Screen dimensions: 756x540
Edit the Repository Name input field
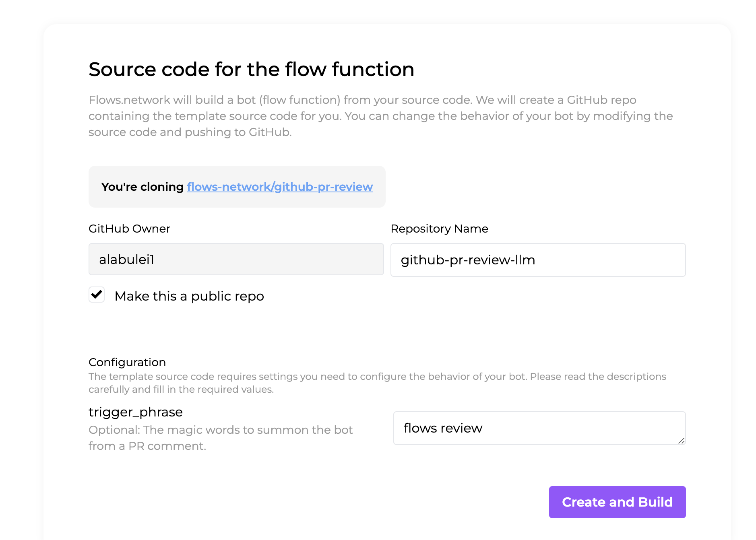538,260
